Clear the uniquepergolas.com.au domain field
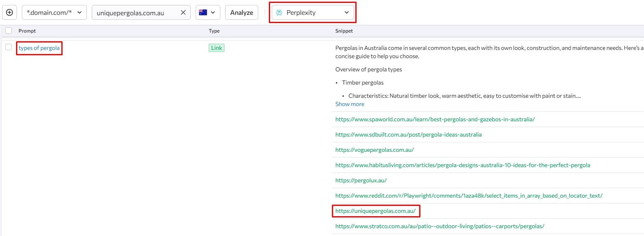 pyautogui.click(x=183, y=12)
